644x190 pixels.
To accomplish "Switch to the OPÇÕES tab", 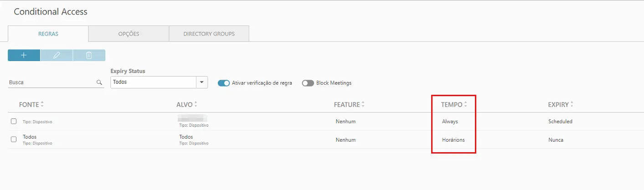I will pyautogui.click(x=129, y=34).
